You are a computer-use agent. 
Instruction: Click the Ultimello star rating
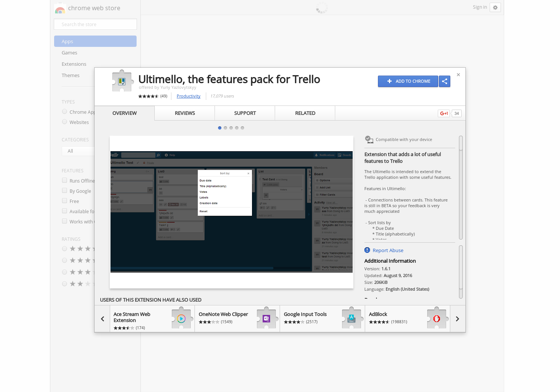[148, 96]
